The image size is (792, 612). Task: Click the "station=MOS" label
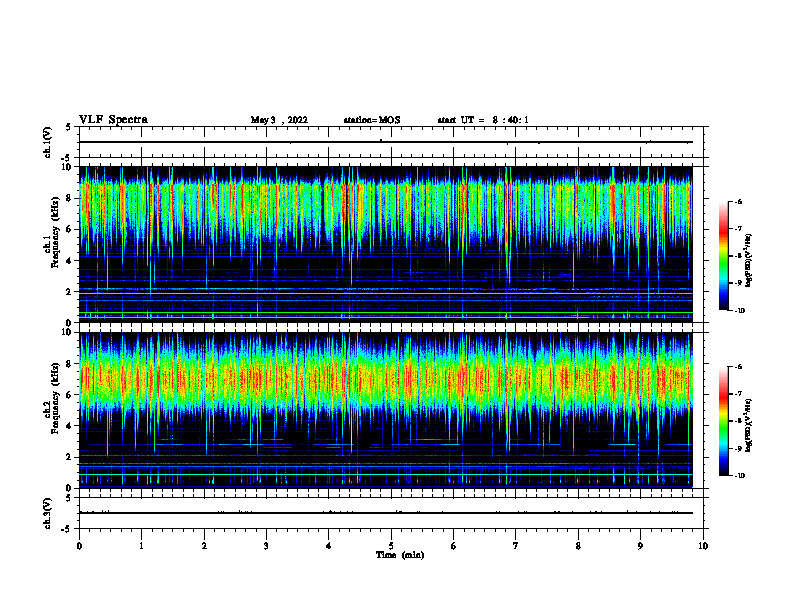372,120
